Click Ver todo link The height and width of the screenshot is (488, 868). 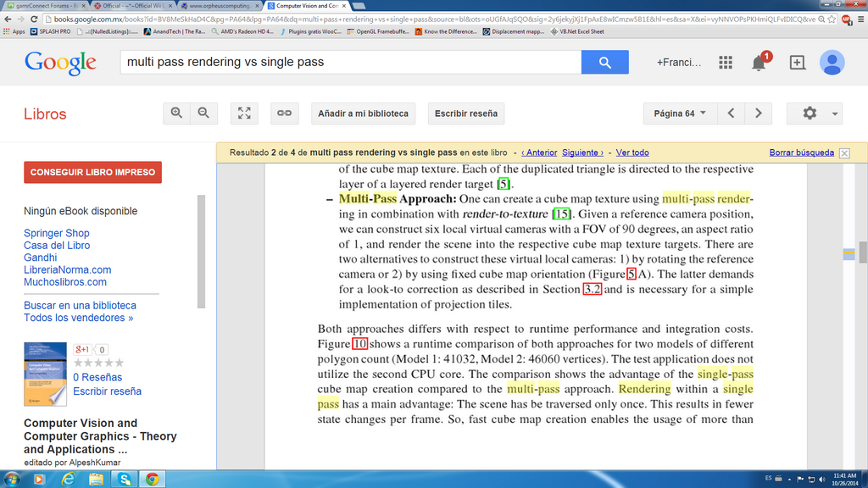tap(632, 152)
